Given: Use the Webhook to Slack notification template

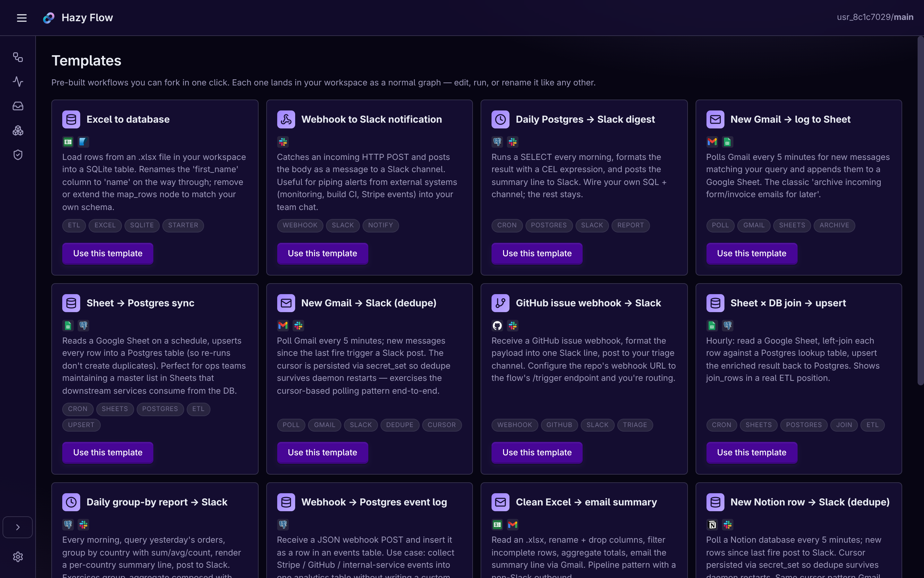Looking at the screenshot, I should 322,253.
